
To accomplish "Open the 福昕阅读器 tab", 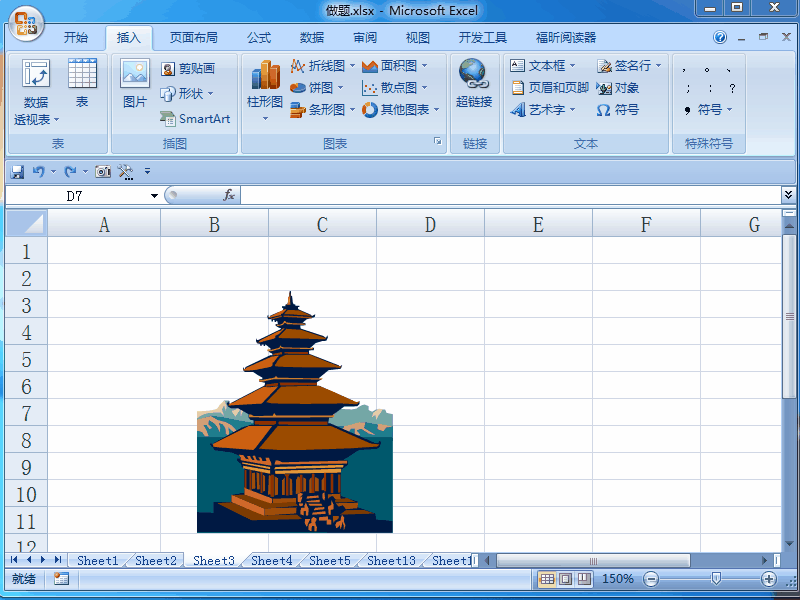I will click(x=566, y=38).
